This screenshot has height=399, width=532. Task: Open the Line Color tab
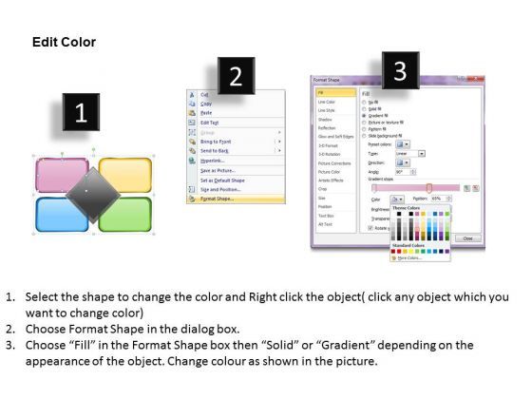pos(326,102)
